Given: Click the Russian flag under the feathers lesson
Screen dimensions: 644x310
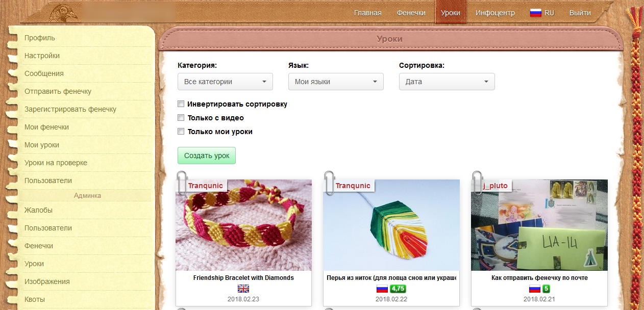Looking at the screenshot, I should click(x=383, y=288).
